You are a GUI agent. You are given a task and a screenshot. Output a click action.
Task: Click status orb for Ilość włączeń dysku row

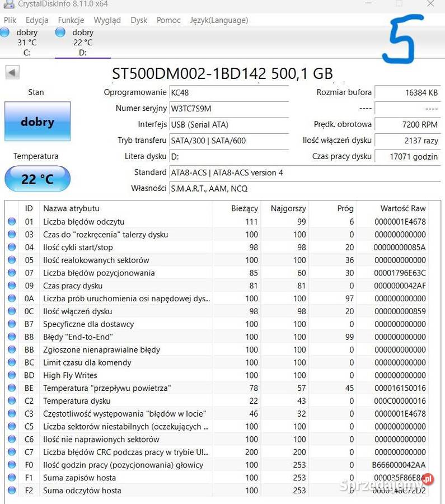[12, 311]
